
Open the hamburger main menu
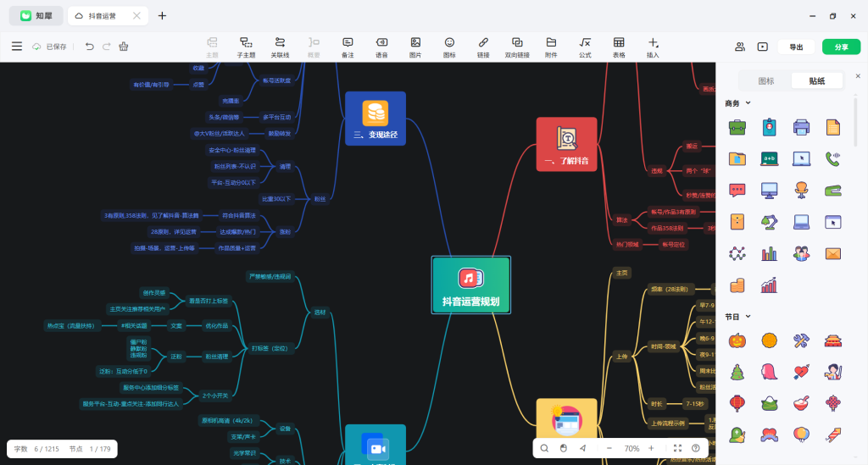point(17,47)
